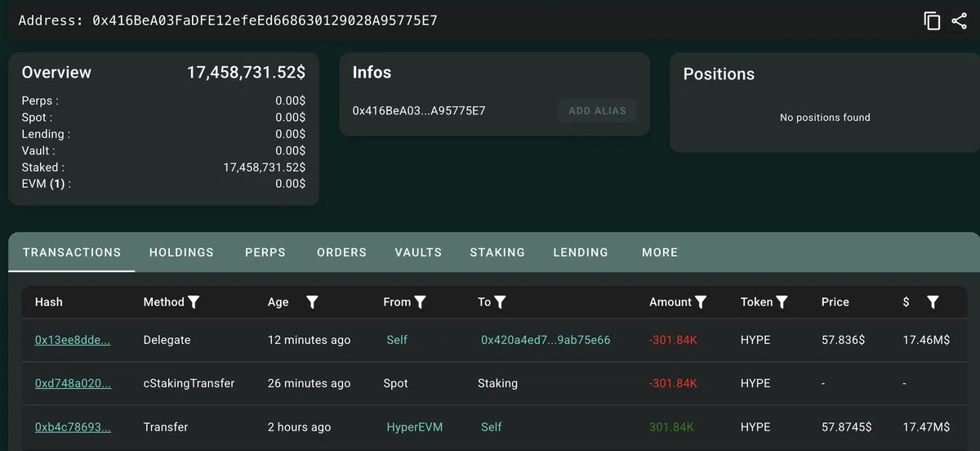Open delegate address 0x420a4ed7...9ab75e66
980x451 pixels.
pyautogui.click(x=546, y=340)
